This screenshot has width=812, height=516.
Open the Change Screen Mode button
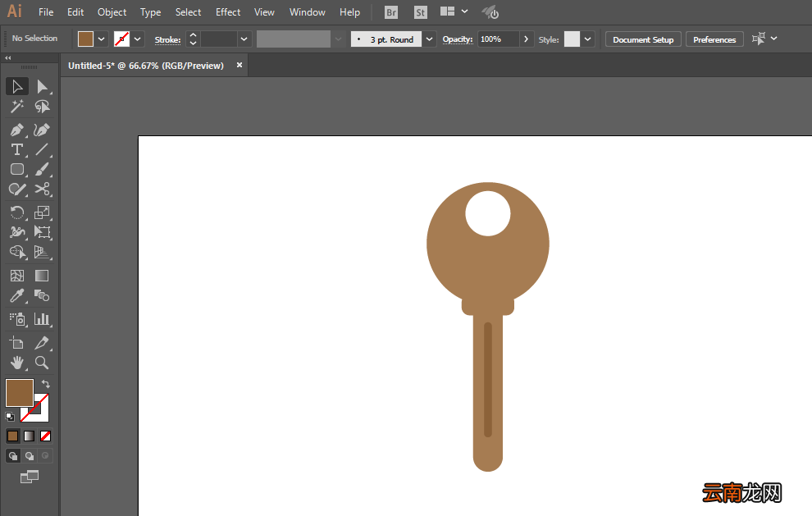click(x=30, y=477)
